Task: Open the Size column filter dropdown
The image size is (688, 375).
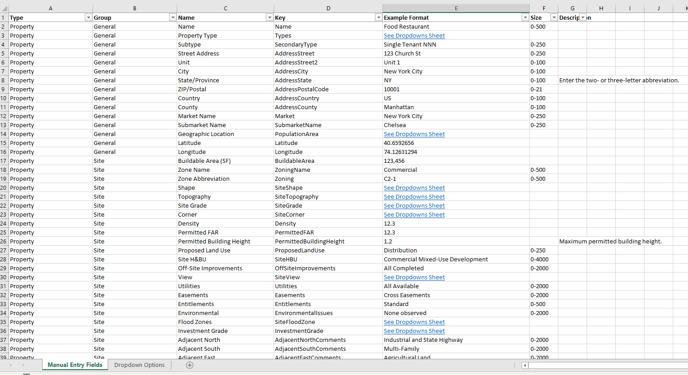Action: pyautogui.click(x=554, y=18)
